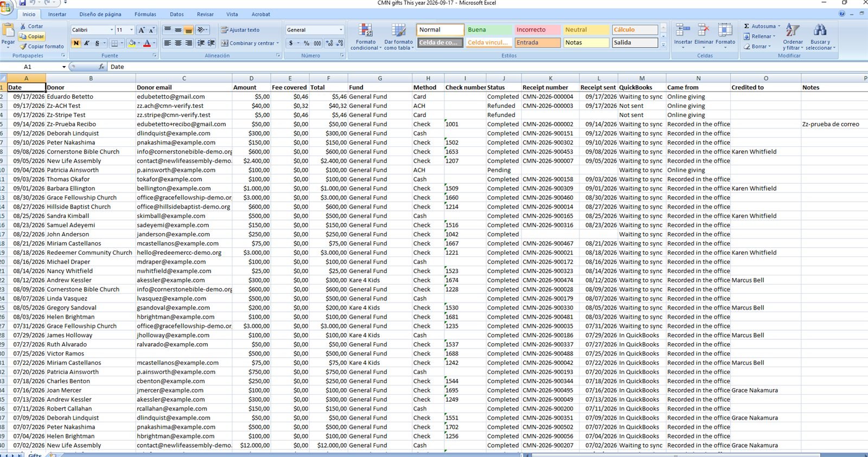Open Dar formato como tabla gallery
Screen dimensions: 868x457
coord(399,37)
